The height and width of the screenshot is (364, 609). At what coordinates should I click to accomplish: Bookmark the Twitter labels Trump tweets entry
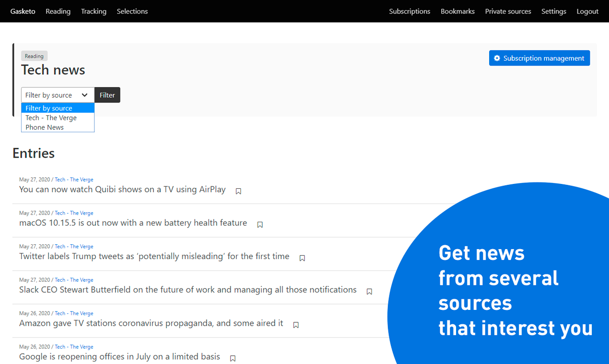[x=302, y=258]
